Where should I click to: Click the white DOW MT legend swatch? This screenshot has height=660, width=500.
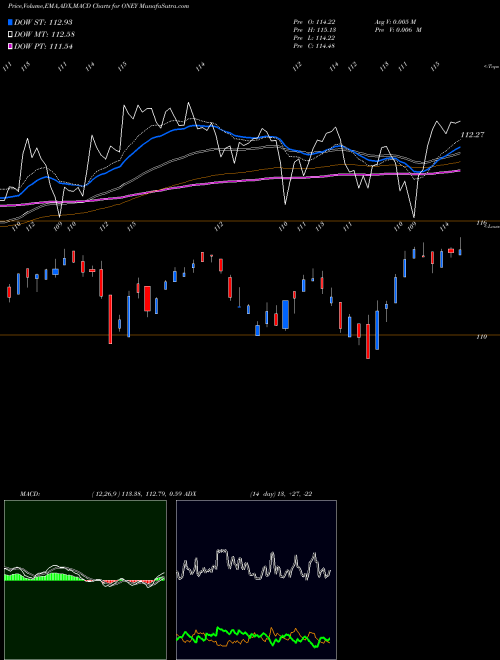(x=10, y=34)
